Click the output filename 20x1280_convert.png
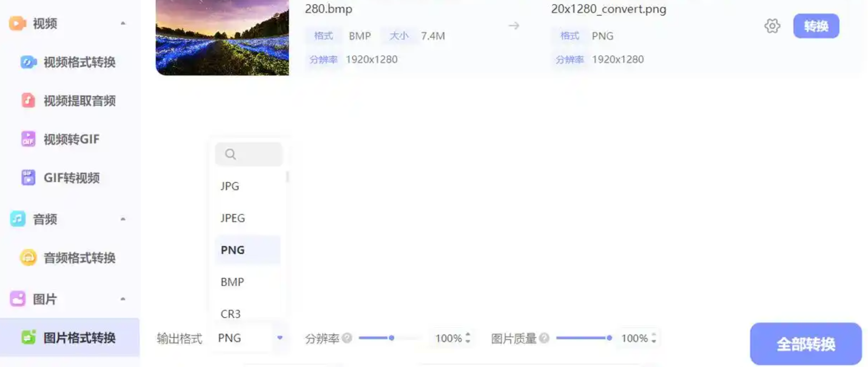This screenshot has height=367, width=868. click(609, 9)
